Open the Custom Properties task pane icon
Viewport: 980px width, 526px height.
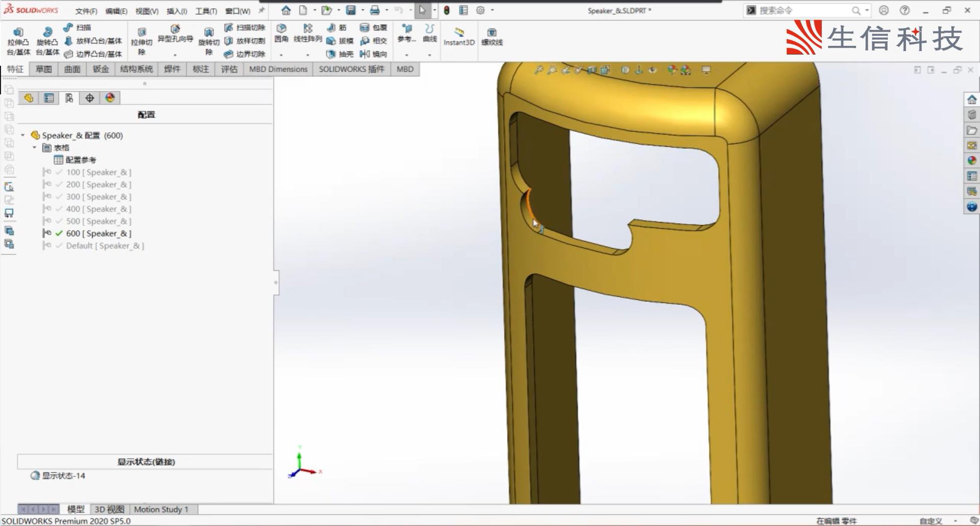[x=972, y=176]
